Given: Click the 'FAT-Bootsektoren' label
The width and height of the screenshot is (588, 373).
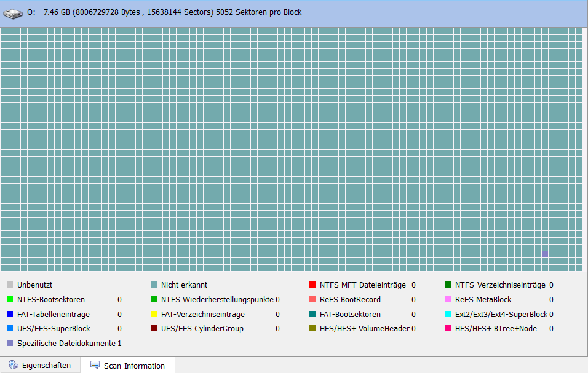Looking at the screenshot, I should pos(350,314).
